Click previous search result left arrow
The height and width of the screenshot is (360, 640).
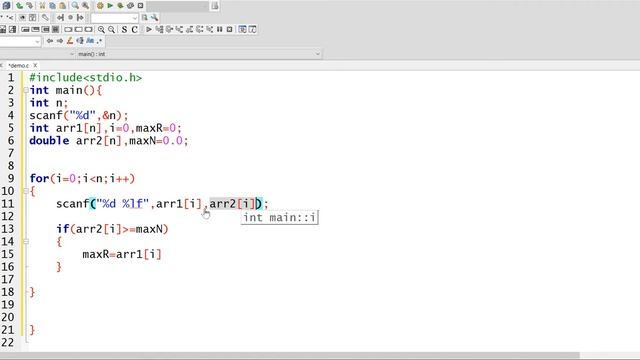point(50,41)
